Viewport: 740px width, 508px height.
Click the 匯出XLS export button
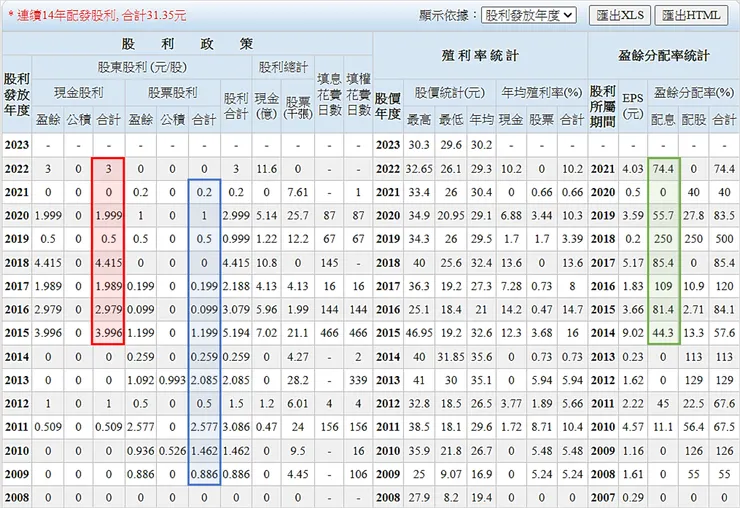620,16
